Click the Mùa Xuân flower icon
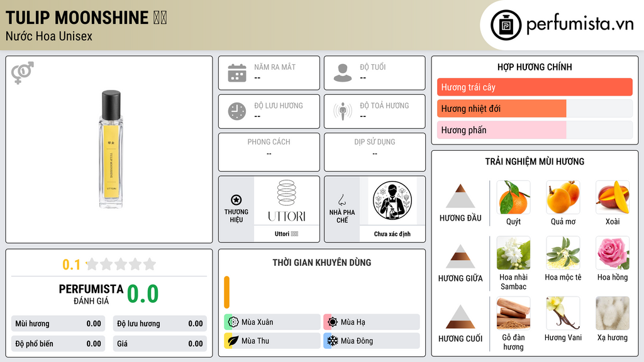Screen dimensions: 644x362 [x=233, y=322]
